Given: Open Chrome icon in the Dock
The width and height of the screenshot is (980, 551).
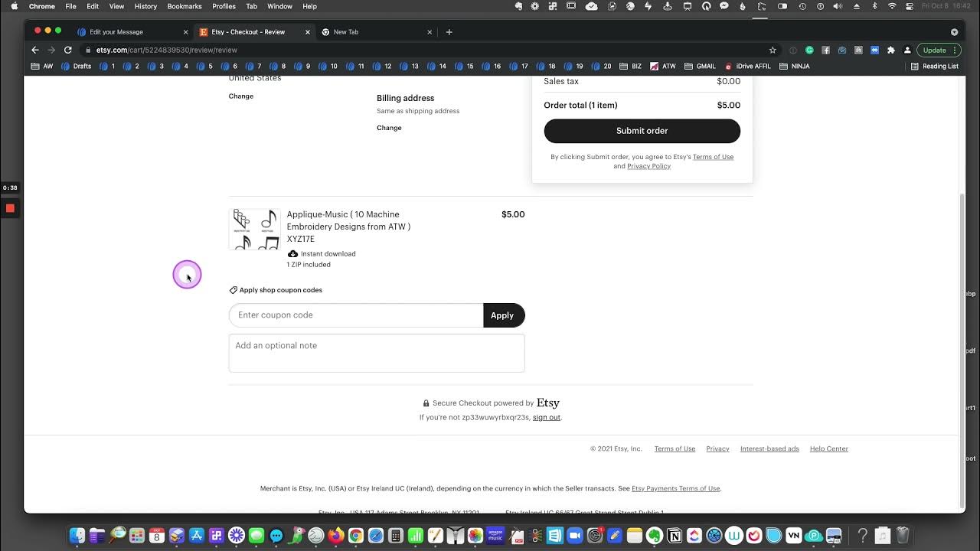Looking at the screenshot, I should [x=356, y=536].
